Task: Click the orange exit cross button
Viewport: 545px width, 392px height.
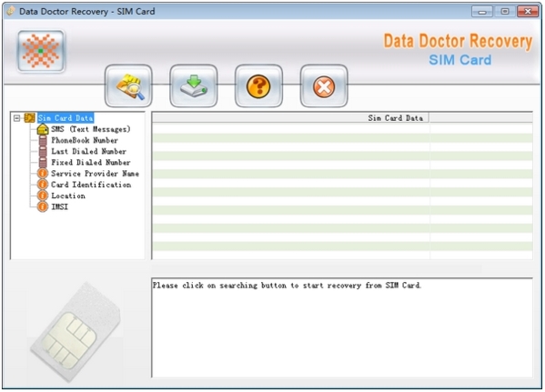Action: point(324,85)
